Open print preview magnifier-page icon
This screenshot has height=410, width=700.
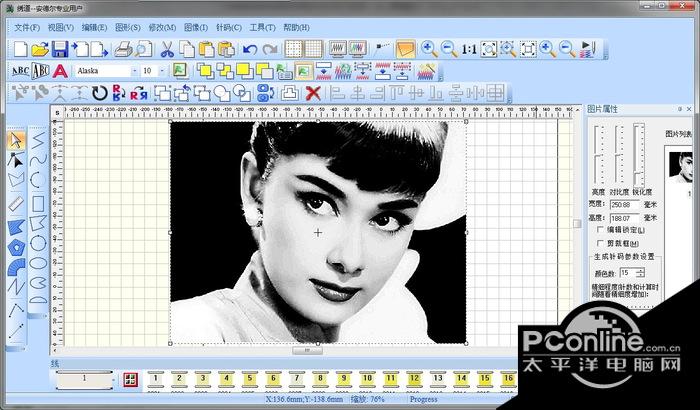click(144, 49)
